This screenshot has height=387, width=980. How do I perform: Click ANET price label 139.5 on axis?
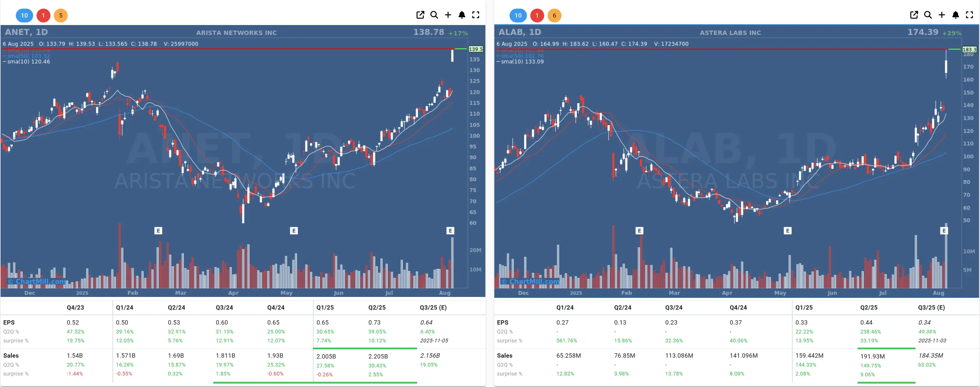(x=476, y=49)
